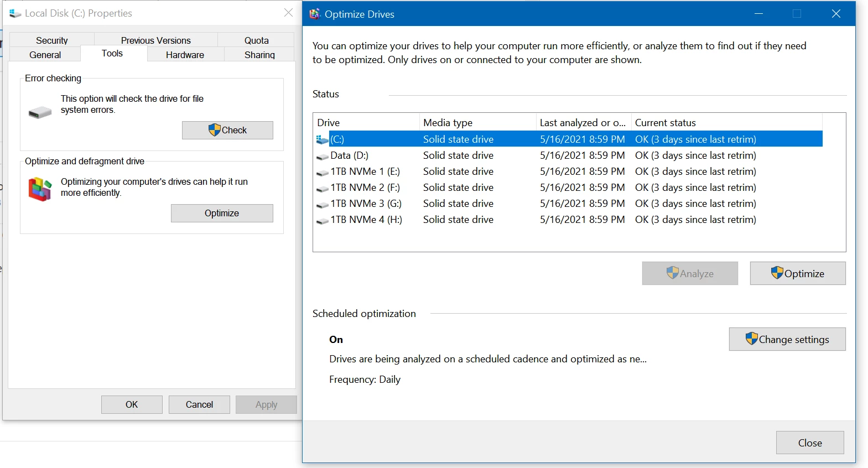Click the Local Disk (C:) Properties title icon
The image size is (868, 468).
click(x=15, y=13)
